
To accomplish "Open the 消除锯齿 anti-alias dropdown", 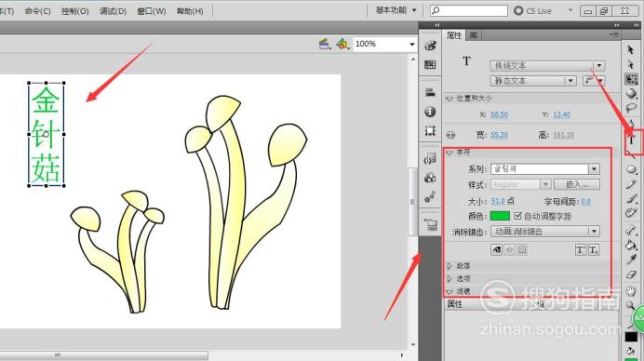I will pos(544,232).
